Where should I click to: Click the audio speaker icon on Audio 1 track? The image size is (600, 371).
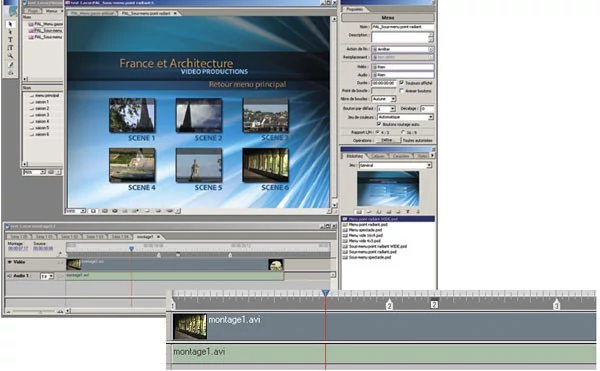point(10,276)
